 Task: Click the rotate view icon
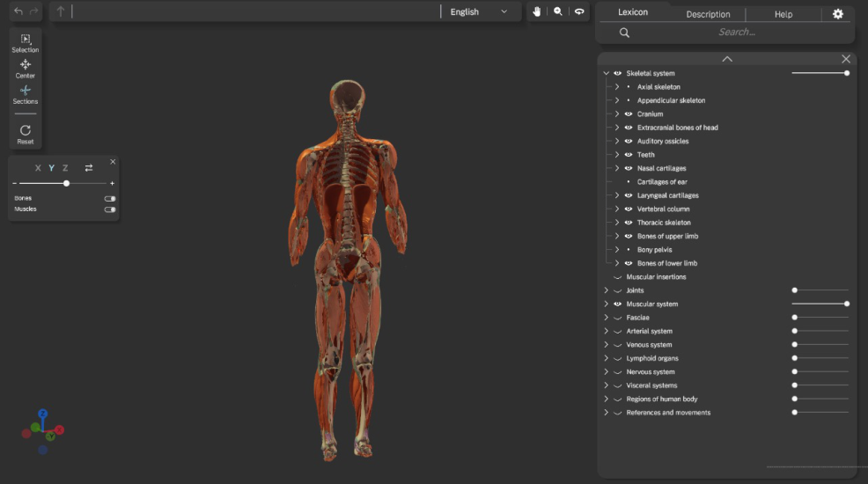[x=579, y=11]
